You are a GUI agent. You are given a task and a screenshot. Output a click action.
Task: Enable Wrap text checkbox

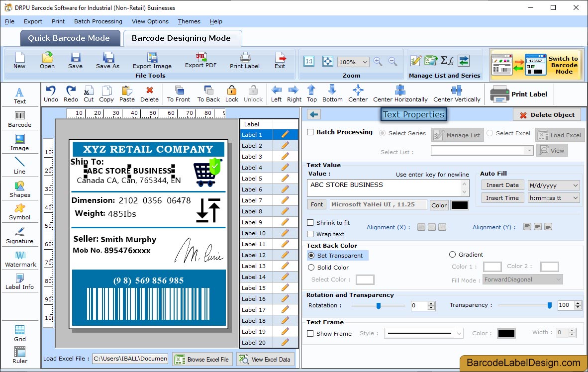tap(310, 234)
